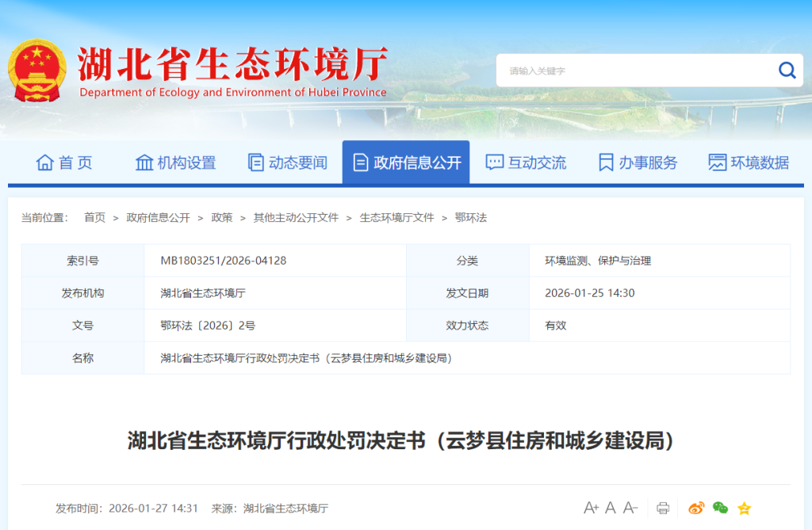
Task: Open the 动态要闻 navigation tab
Action: (x=287, y=162)
